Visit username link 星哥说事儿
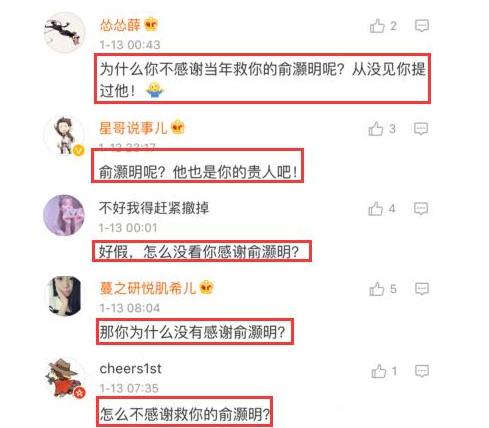 click(133, 128)
